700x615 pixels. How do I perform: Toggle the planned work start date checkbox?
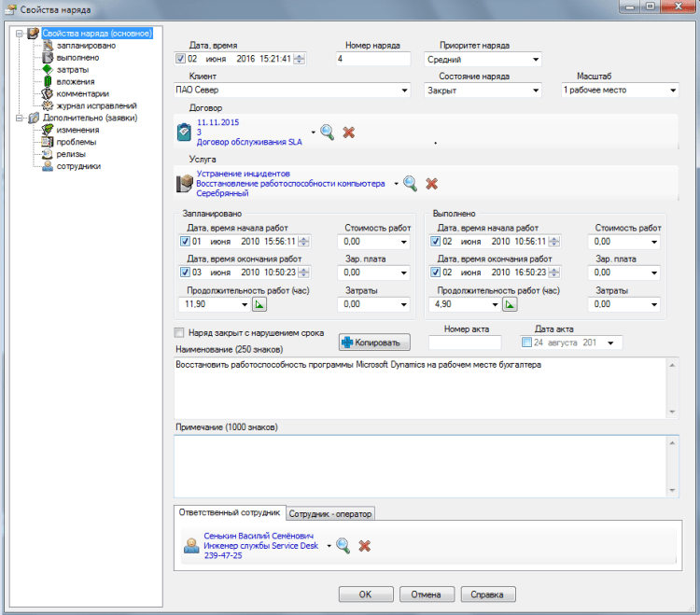click(185, 242)
